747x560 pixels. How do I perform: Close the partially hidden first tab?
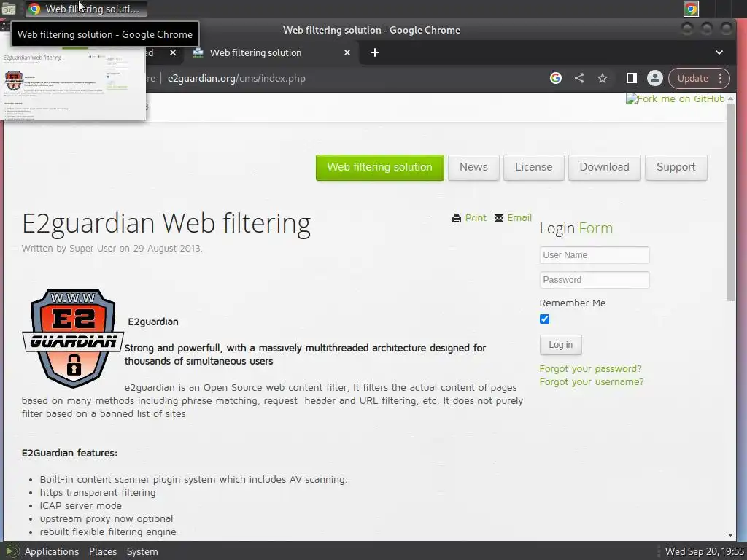[x=173, y=52]
